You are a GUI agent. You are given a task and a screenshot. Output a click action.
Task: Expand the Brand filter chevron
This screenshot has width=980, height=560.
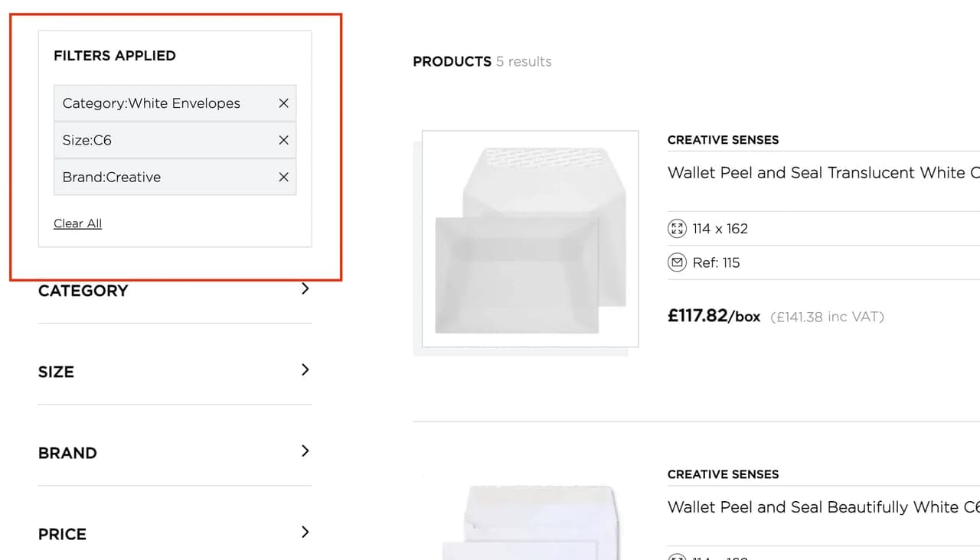305,451
